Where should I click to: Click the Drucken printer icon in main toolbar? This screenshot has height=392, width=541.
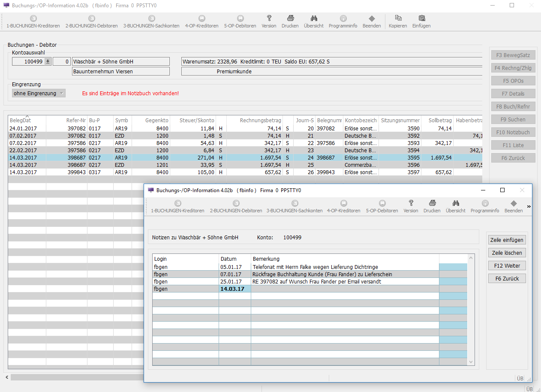[290, 18]
